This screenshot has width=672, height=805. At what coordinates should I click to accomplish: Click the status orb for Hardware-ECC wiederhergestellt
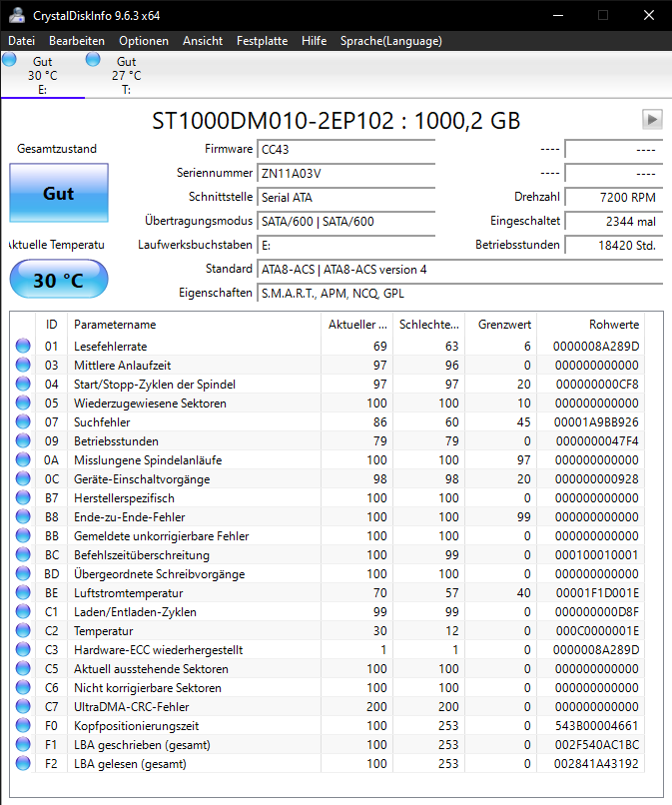pyautogui.click(x=23, y=649)
